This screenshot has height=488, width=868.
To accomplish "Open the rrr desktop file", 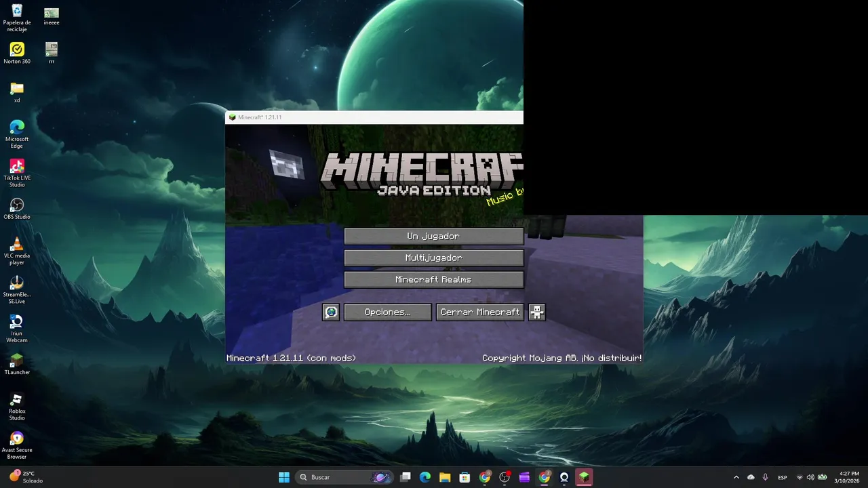I will [52, 54].
